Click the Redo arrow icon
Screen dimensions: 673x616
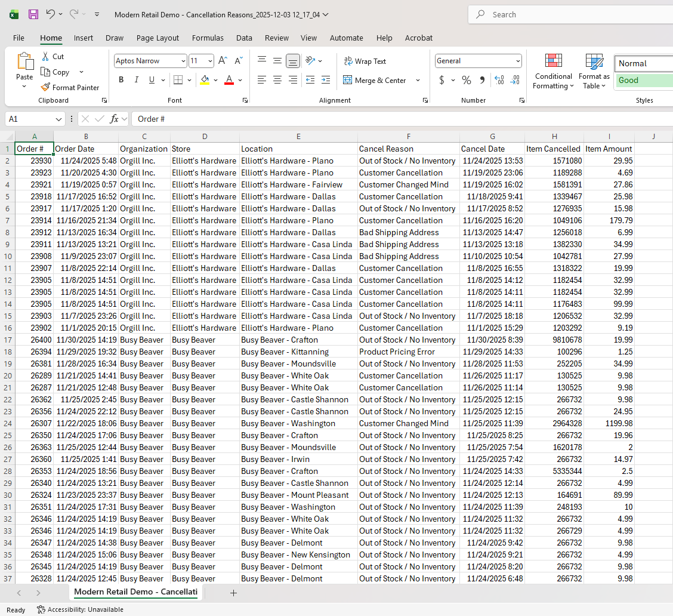click(74, 14)
